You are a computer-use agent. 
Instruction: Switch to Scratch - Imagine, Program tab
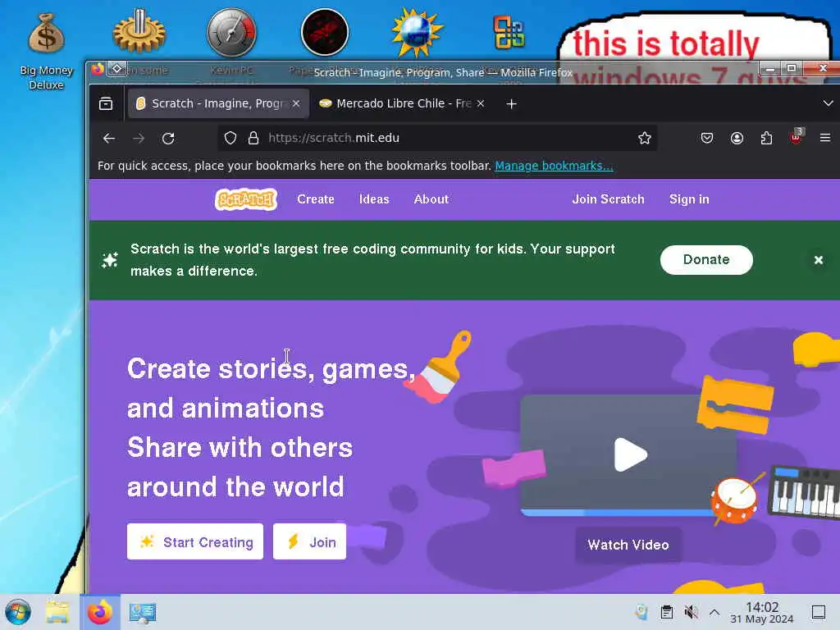[x=218, y=103]
